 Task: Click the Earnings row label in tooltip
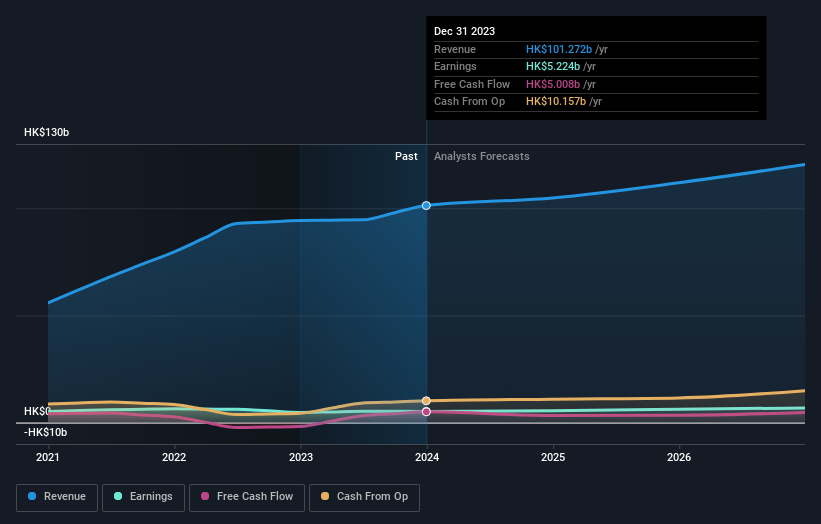click(x=456, y=66)
